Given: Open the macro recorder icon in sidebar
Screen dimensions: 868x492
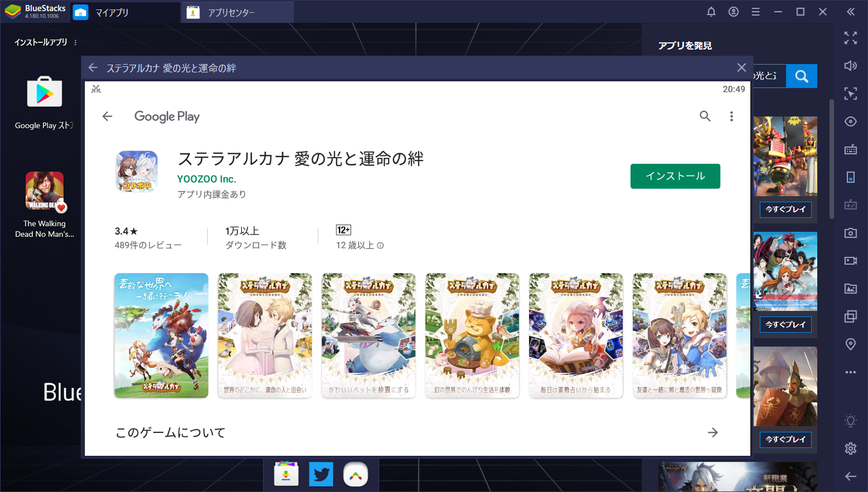Looking at the screenshot, I should 851,204.
